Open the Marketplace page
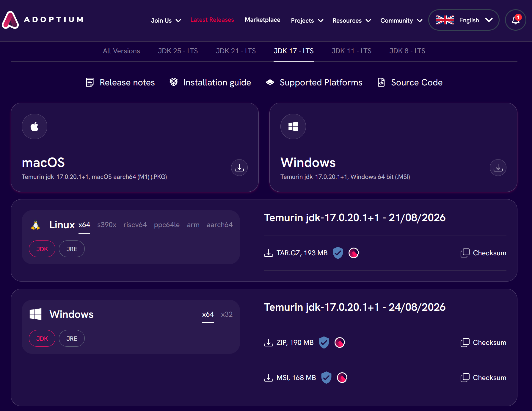The height and width of the screenshot is (411, 532). 262,20
